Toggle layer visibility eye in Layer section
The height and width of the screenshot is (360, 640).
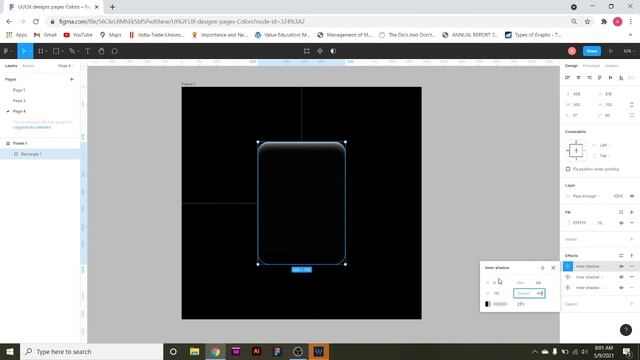point(632,196)
